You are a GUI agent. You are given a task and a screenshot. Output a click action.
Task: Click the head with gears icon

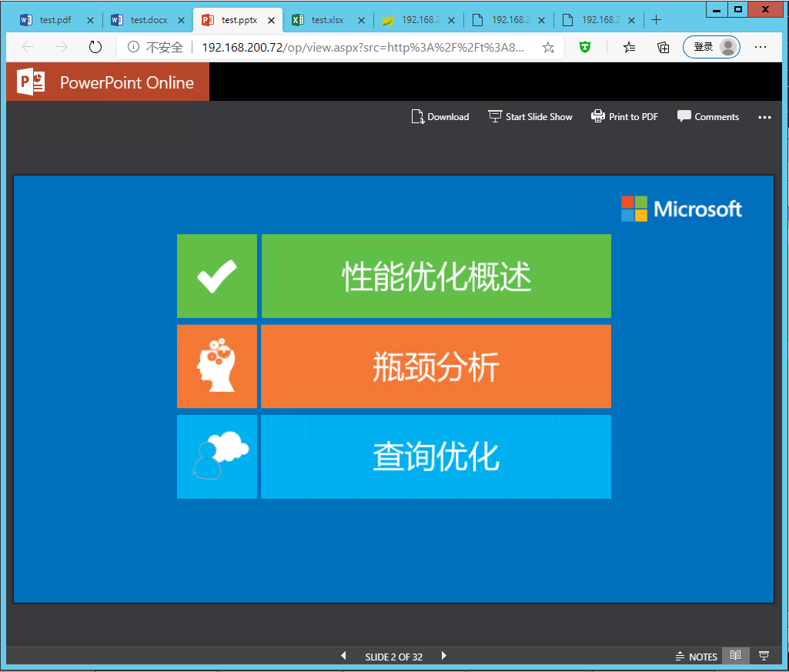point(217,366)
